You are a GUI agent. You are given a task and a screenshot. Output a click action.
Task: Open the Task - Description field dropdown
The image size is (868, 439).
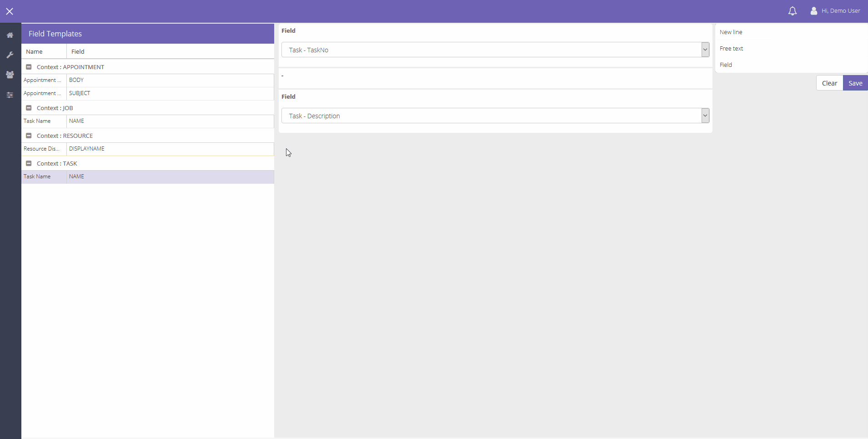tap(495, 116)
